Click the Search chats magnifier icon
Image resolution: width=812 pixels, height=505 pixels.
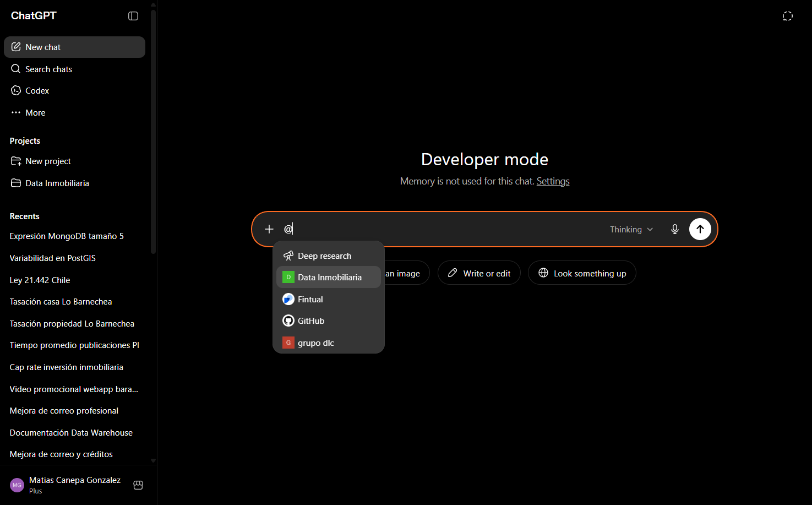(16, 69)
